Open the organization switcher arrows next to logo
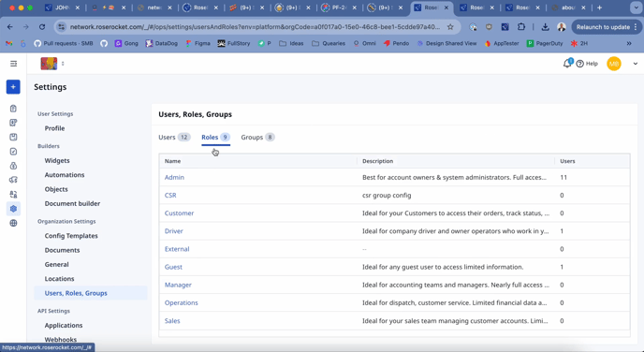The image size is (644, 352). pyautogui.click(x=63, y=64)
